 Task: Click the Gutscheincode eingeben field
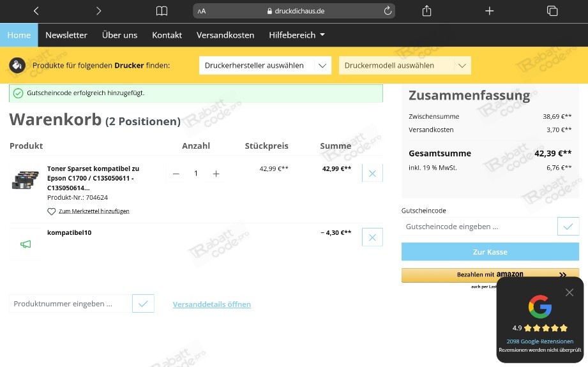479,227
